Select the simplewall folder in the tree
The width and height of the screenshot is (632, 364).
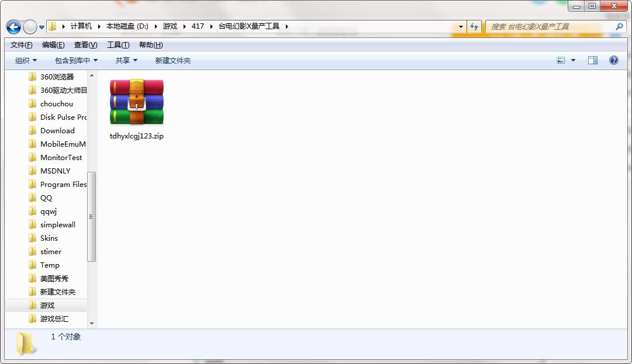coord(57,225)
